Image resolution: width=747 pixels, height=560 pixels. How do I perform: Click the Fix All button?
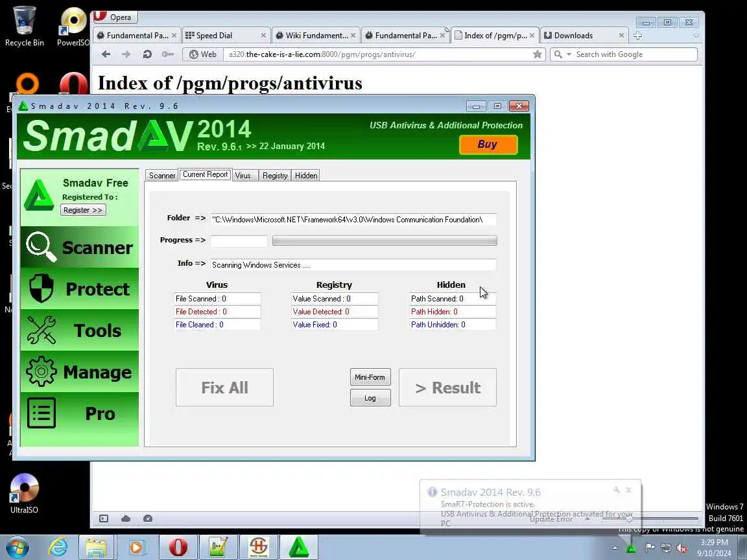point(224,388)
